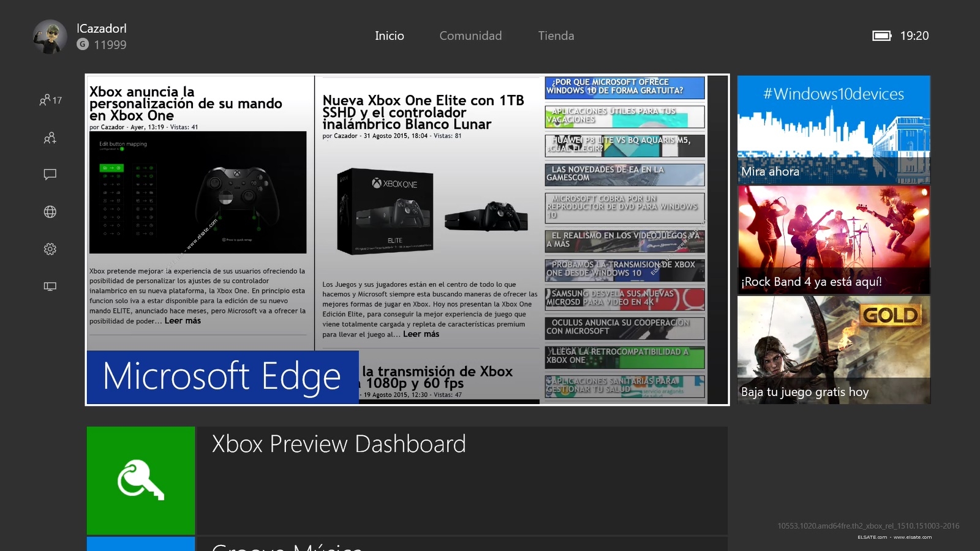Image resolution: width=980 pixels, height=551 pixels.
Task: Open Probamos la transmisión de Xbox One banner
Action: point(625,271)
